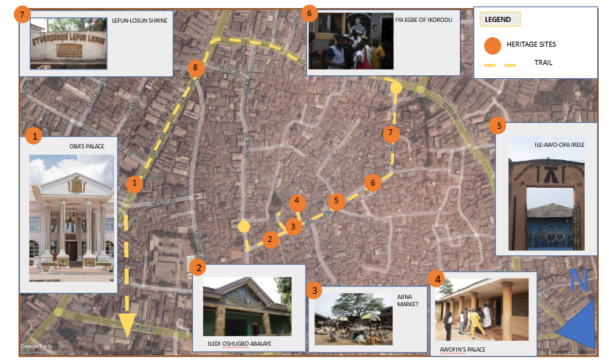Select map marker 3 on the trail
Image resolution: width=609 pixels, height=364 pixels.
[293, 227]
